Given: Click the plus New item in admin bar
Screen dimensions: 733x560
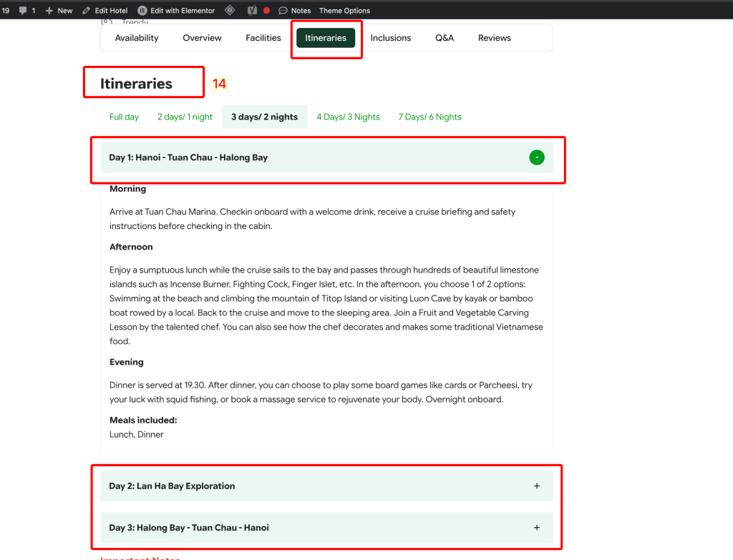Looking at the screenshot, I should (59, 11).
